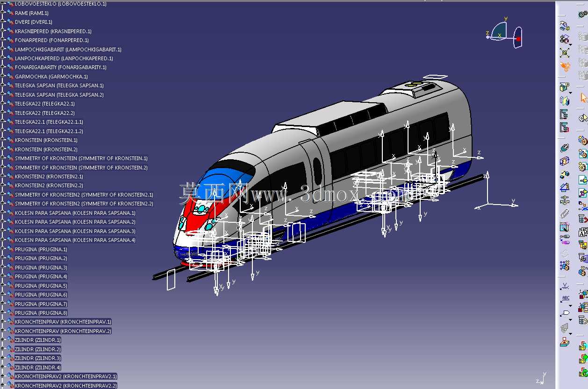The height and width of the screenshot is (389, 588).
Task: Select KRASNIIPERED (KRASNIIPERED.1) in the tree
Action: pos(53,31)
